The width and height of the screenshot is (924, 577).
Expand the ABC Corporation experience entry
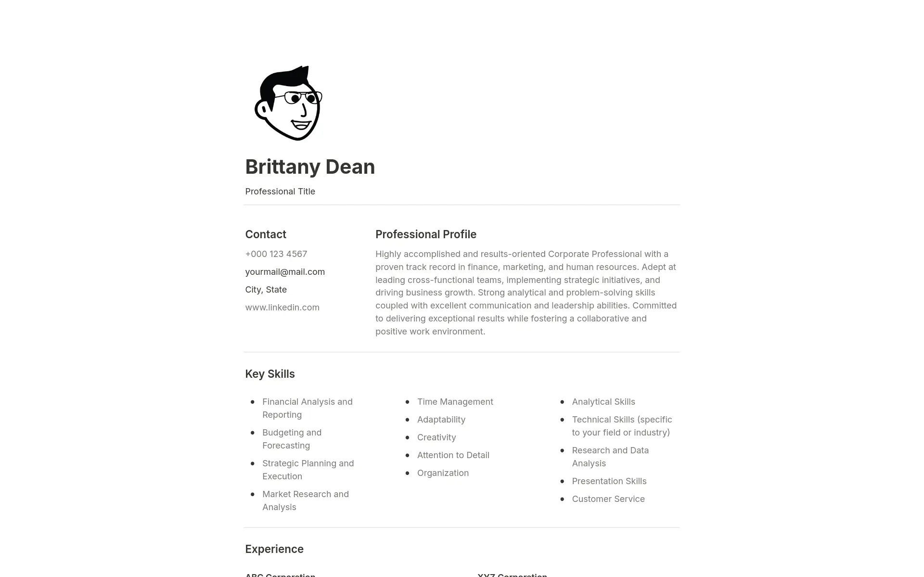pos(279,574)
